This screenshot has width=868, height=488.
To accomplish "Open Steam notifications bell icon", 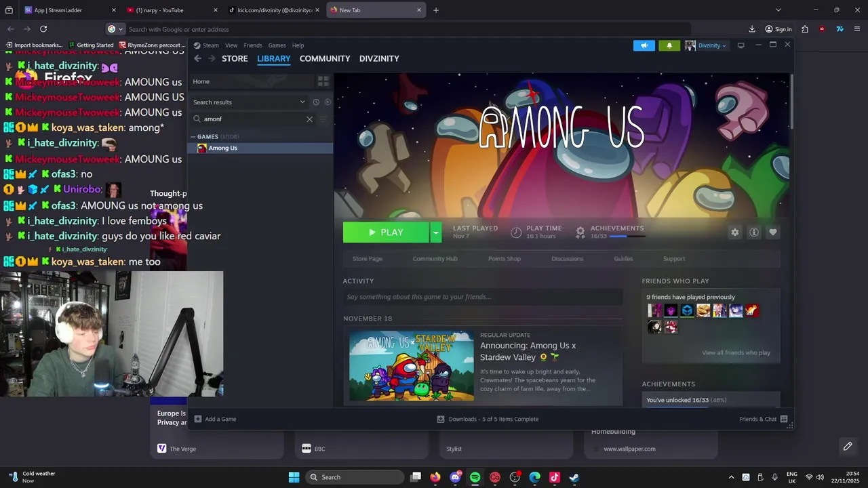I will pyautogui.click(x=669, y=45).
